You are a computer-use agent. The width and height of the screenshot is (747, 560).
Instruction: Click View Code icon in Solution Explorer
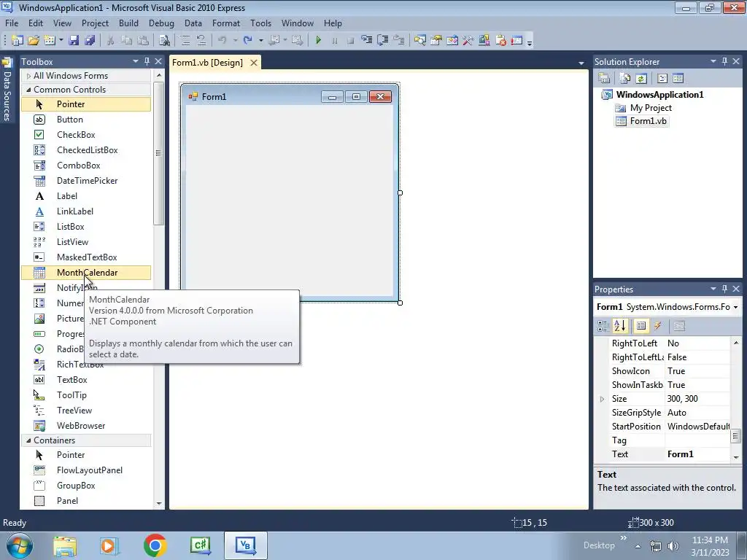point(662,78)
